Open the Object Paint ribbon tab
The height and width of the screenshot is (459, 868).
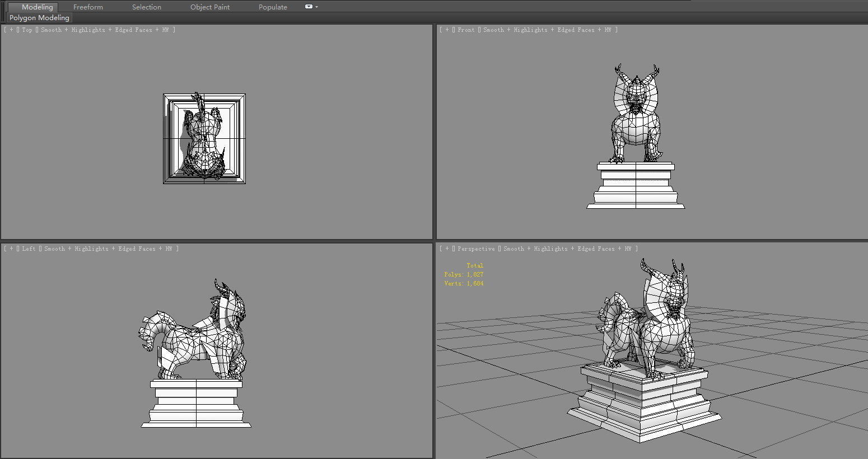click(x=210, y=7)
